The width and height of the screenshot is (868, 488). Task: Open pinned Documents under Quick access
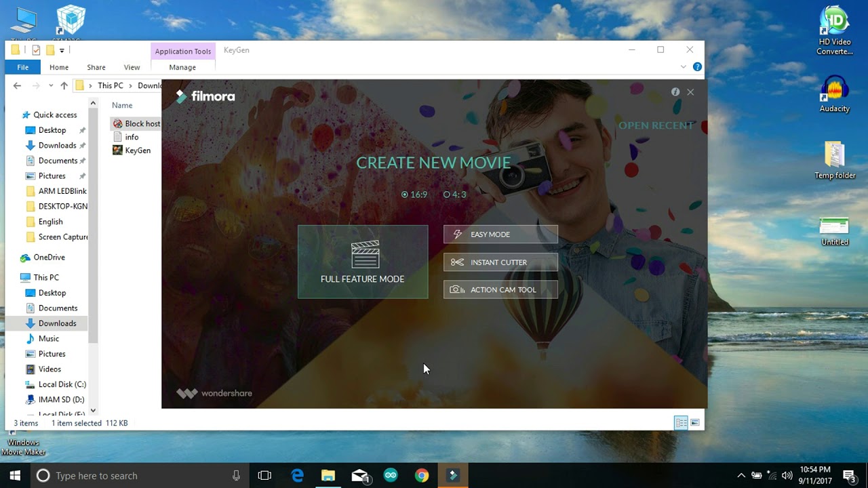pos(58,161)
